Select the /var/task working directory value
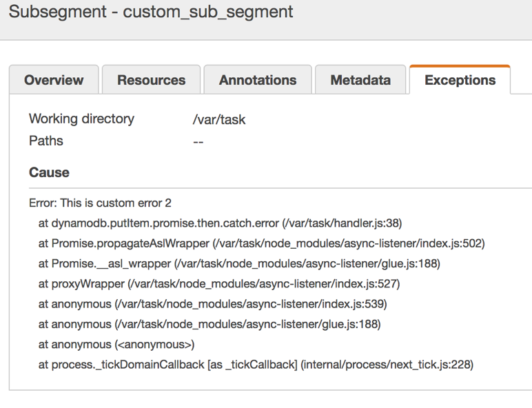The width and height of the screenshot is (532, 408). 219,119
